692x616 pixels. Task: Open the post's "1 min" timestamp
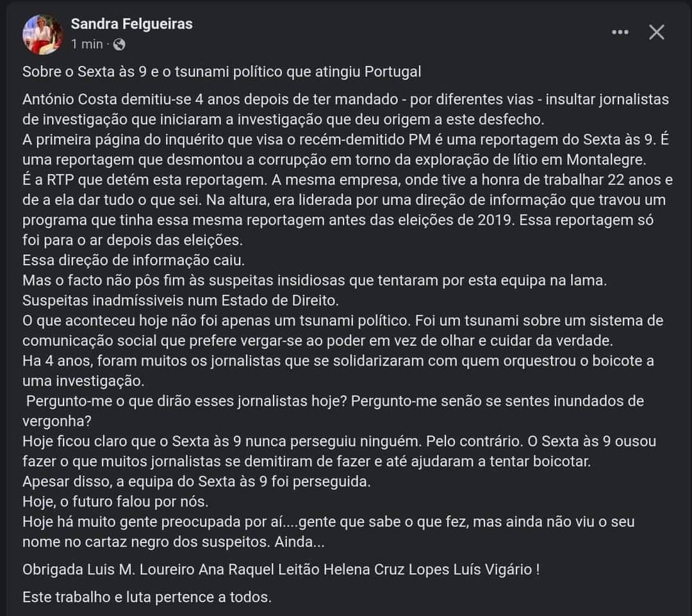pos(87,44)
